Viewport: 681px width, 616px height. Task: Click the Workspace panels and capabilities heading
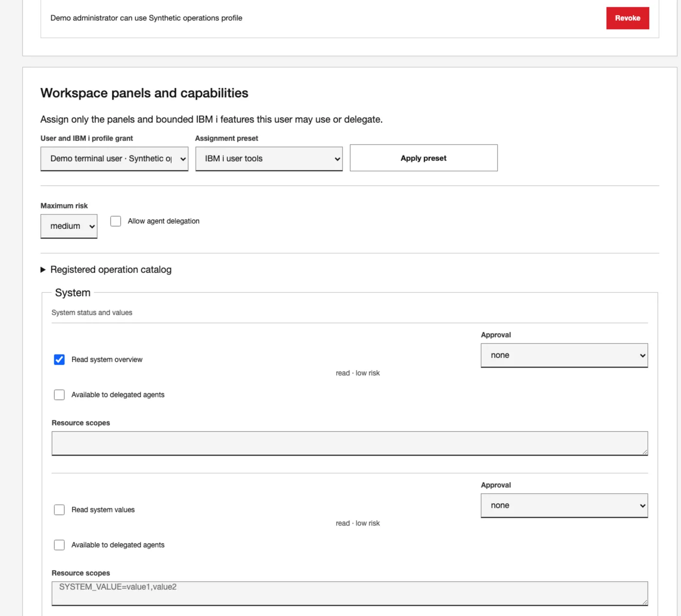(144, 93)
